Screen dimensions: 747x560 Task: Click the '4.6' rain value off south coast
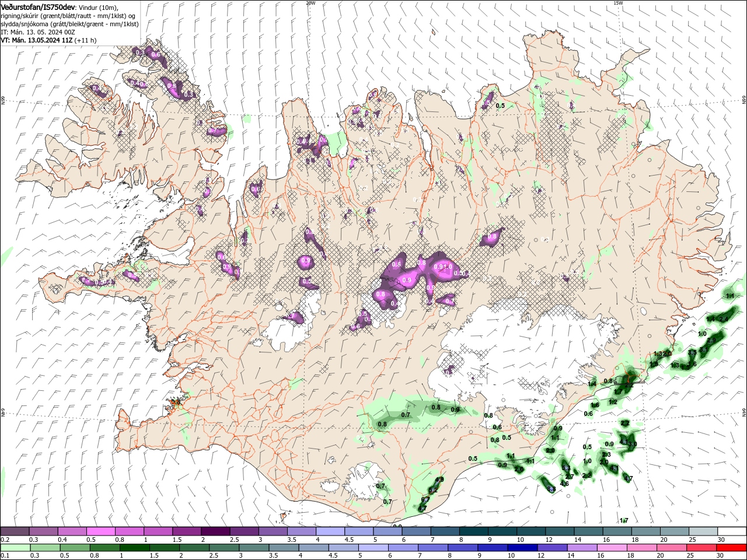(x=564, y=484)
